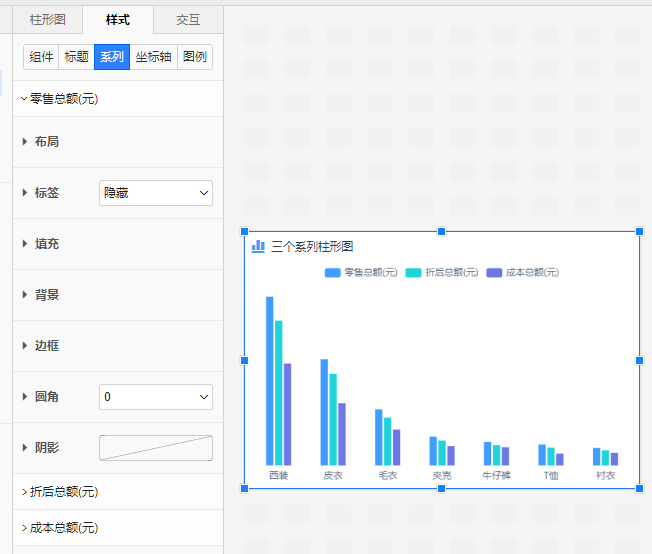Switch to the 交互 tab

(188, 20)
